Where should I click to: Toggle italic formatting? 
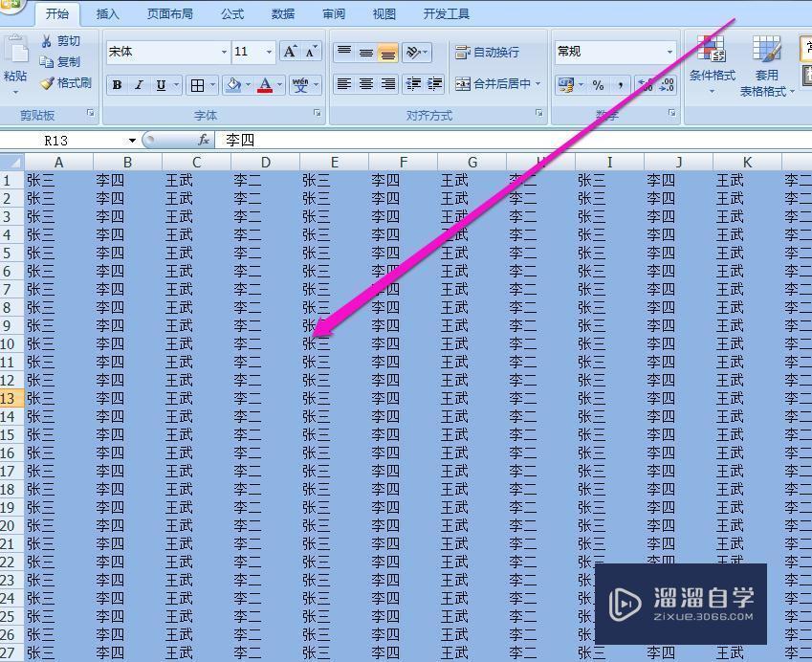coord(139,85)
